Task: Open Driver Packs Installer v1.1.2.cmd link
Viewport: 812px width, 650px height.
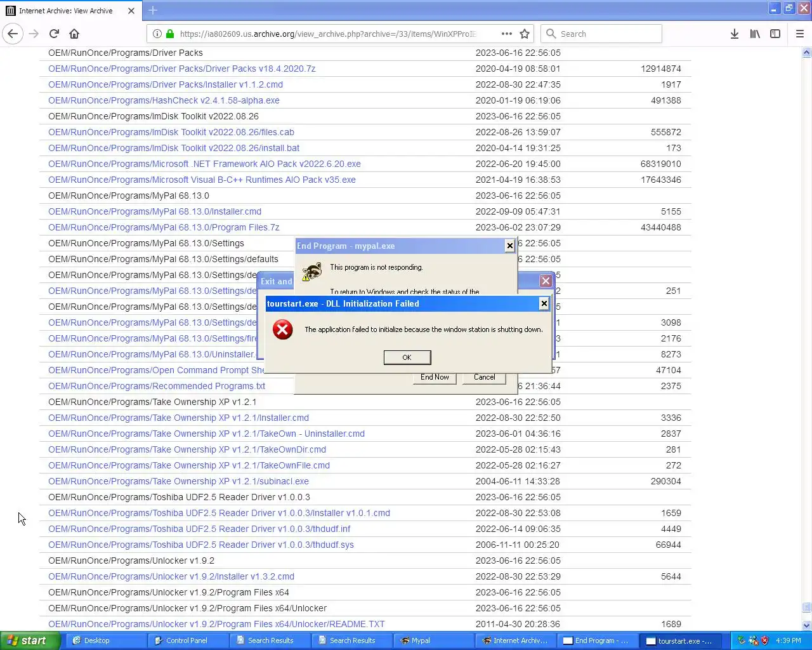Action: click(x=166, y=84)
